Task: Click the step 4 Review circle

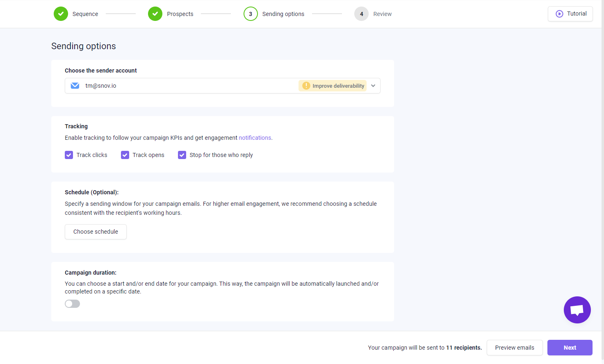Action: click(361, 14)
